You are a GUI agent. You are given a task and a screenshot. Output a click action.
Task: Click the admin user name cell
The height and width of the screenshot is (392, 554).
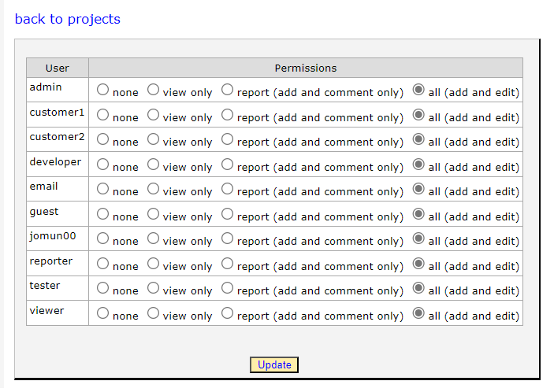[58, 90]
